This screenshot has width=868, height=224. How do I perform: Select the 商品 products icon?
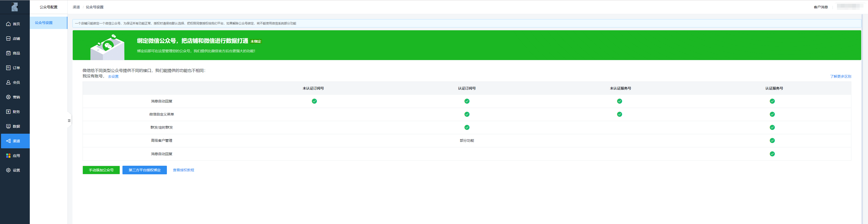click(8, 53)
